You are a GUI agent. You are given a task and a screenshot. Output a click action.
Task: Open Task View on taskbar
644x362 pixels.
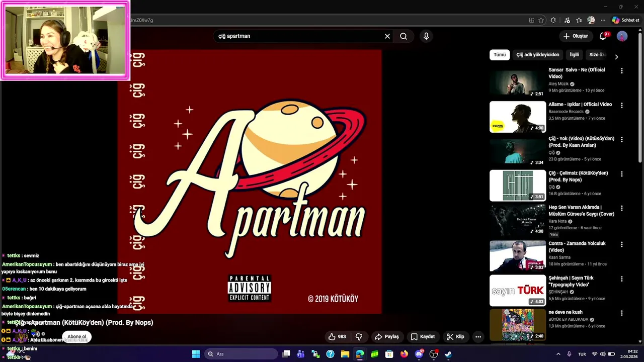tap(286, 354)
